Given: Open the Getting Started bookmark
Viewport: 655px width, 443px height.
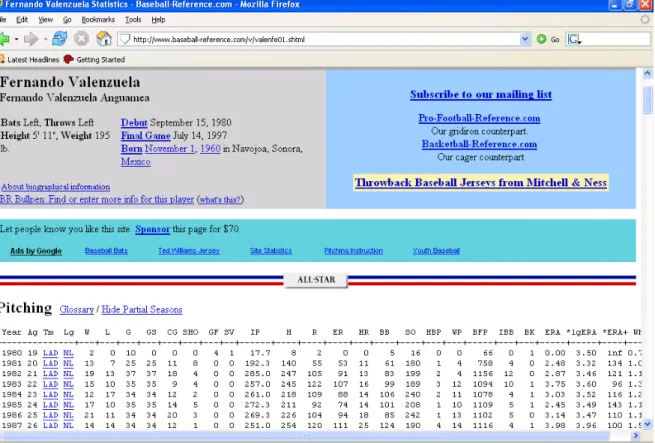Looking at the screenshot, I should (94, 60).
